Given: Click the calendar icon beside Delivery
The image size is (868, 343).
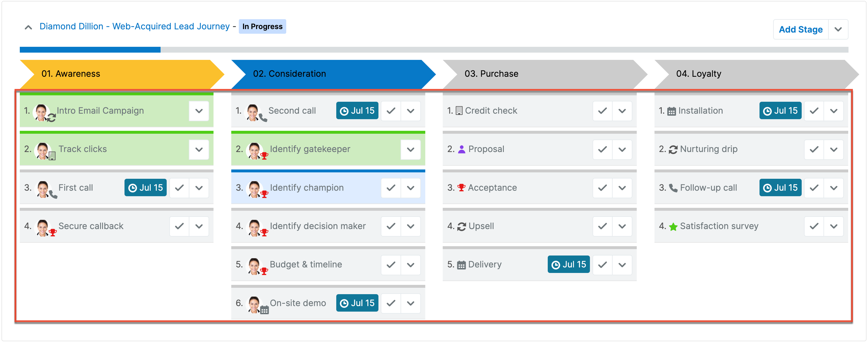Looking at the screenshot, I should (x=461, y=265).
